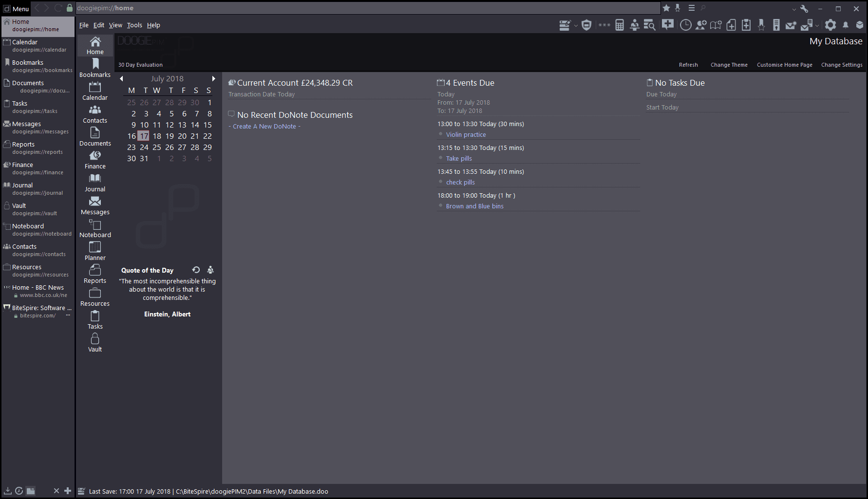
Task: Refresh the Quote of the Day
Action: (x=196, y=270)
